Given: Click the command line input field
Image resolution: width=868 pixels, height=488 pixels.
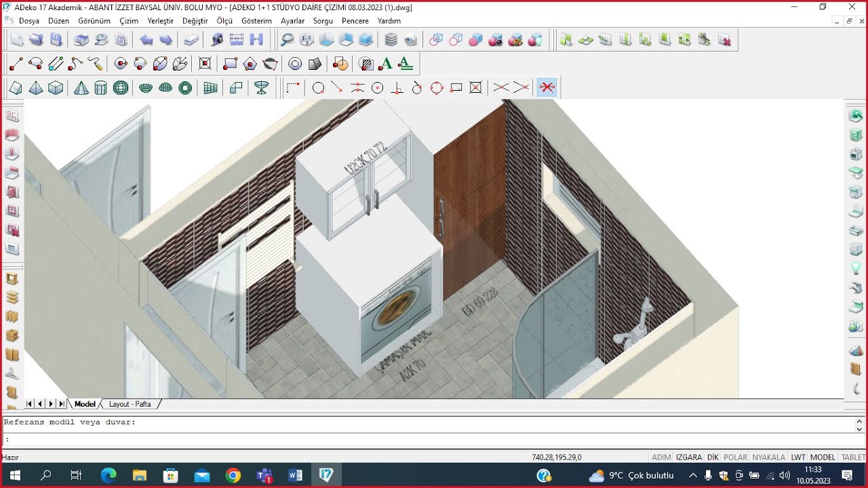Looking at the screenshot, I should [x=427, y=439].
